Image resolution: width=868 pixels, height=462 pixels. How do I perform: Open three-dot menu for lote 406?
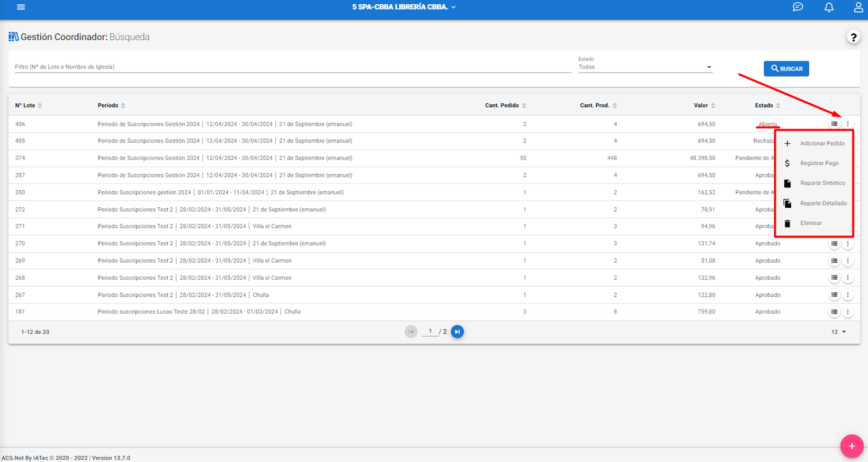click(x=848, y=124)
